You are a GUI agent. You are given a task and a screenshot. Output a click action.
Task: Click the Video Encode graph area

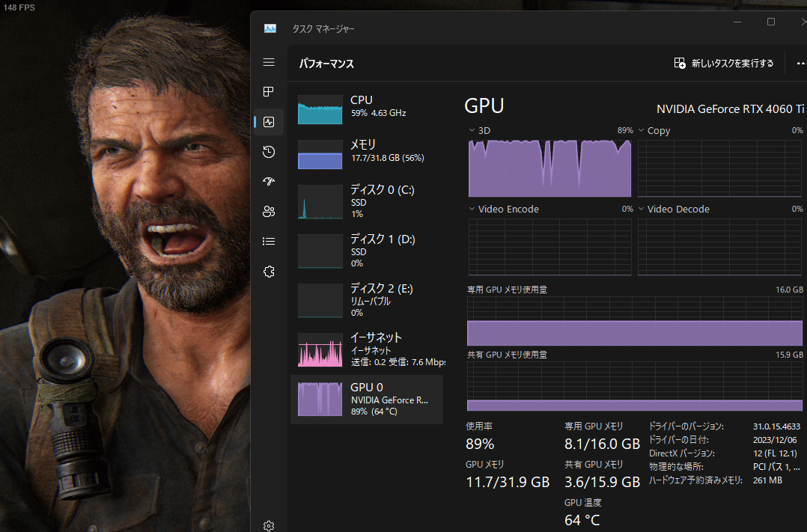coord(549,247)
